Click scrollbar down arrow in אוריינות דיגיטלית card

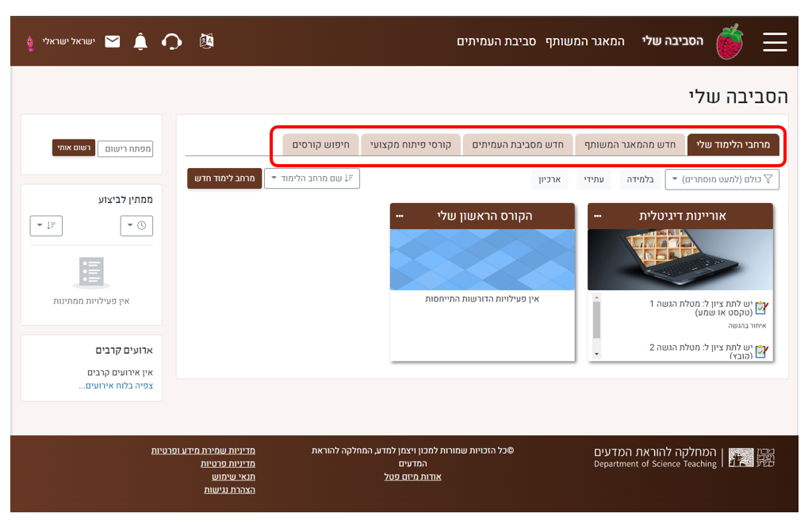(x=597, y=353)
